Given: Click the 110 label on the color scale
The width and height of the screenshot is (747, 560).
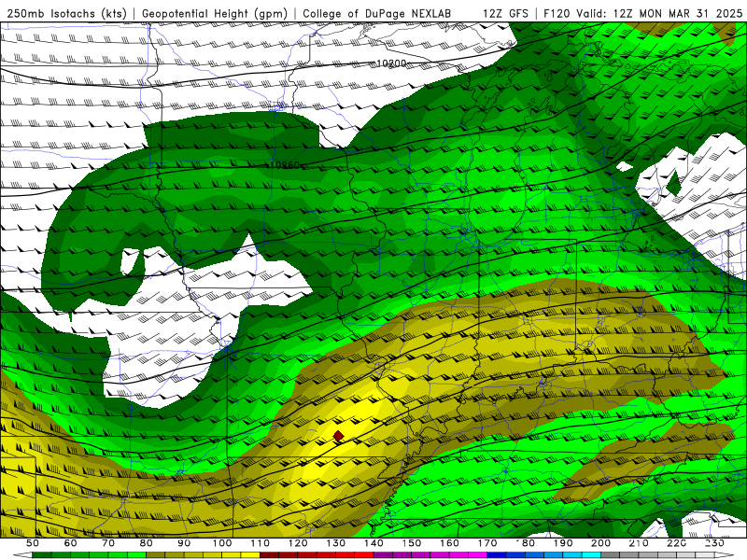Looking at the screenshot, I should 261,543.
